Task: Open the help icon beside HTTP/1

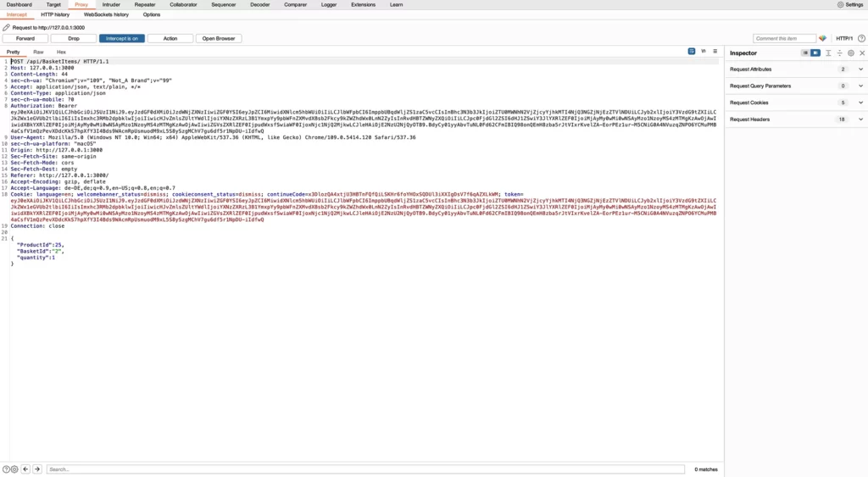Action: pyautogui.click(x=860, y=38)
